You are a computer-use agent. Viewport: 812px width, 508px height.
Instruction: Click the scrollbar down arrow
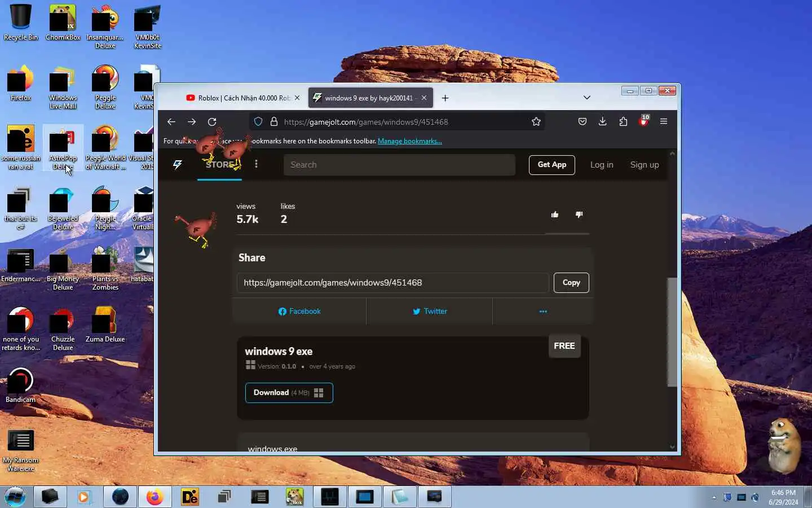(x=672, y=447)
